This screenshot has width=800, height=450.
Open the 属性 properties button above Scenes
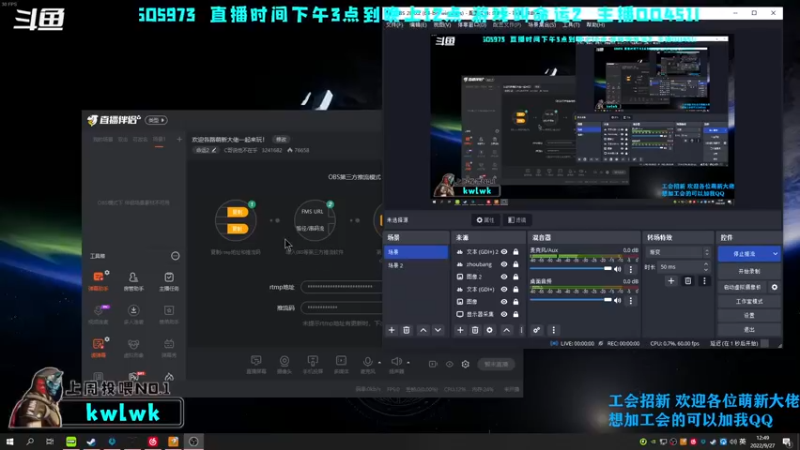485,220
